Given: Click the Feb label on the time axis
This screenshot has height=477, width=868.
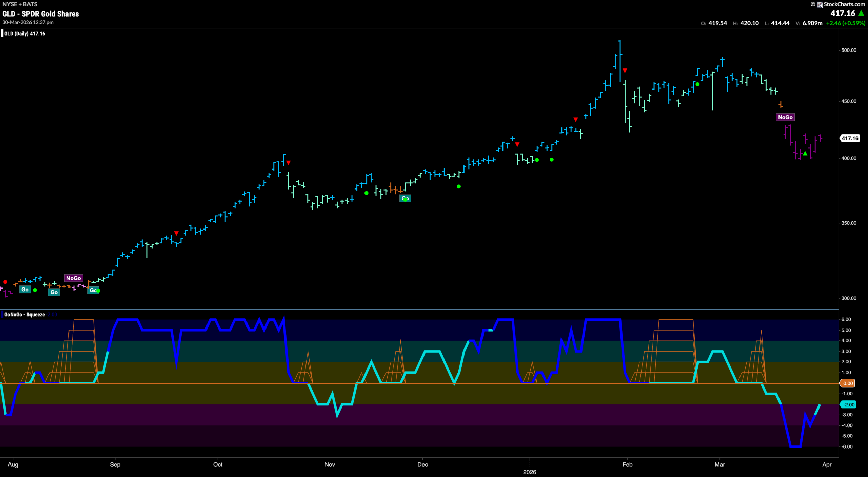Looking at the screenshot, I should point(627,464).
